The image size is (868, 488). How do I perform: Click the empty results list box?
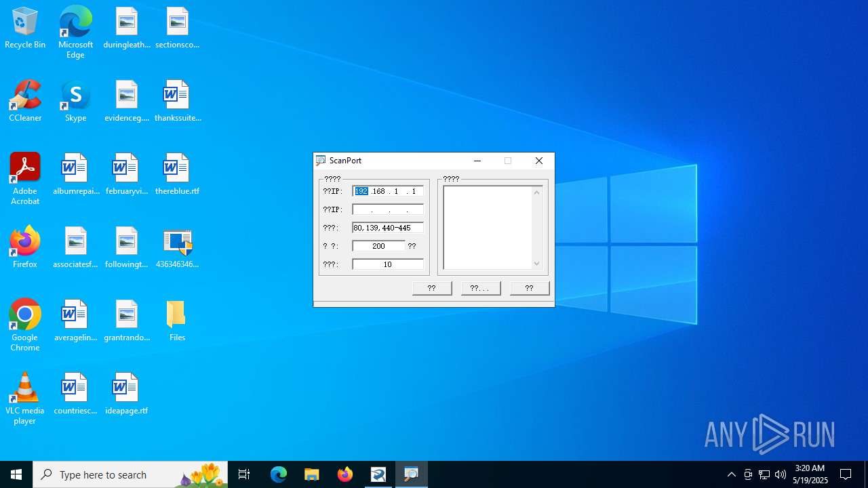488,228
